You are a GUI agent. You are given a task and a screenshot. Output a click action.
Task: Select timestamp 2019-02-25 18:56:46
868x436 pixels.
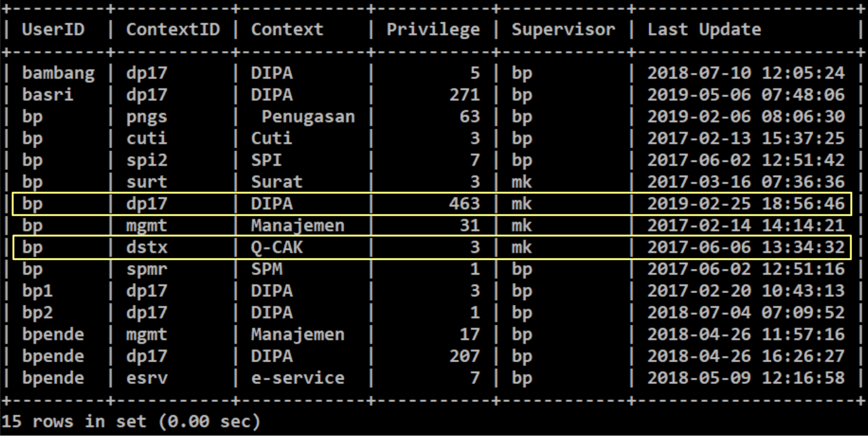point(746,204)
